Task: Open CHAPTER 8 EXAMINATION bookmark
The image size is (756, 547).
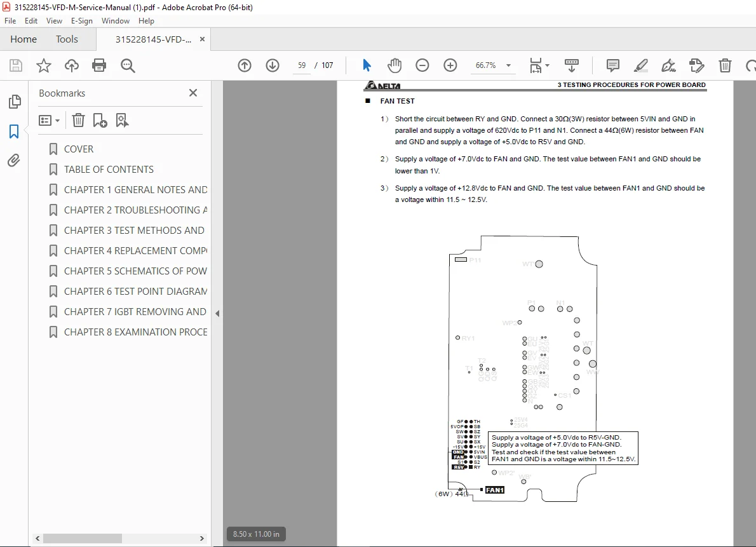Action: pos(135,332)
